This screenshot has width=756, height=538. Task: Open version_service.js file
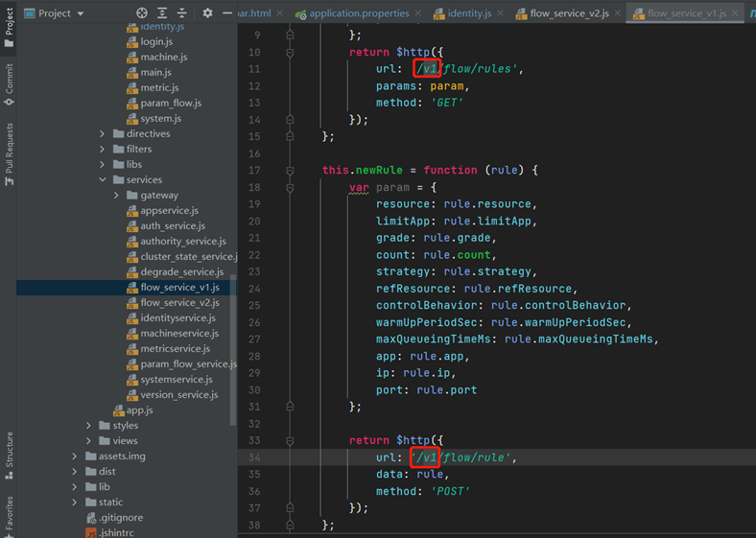pos(172,395)
